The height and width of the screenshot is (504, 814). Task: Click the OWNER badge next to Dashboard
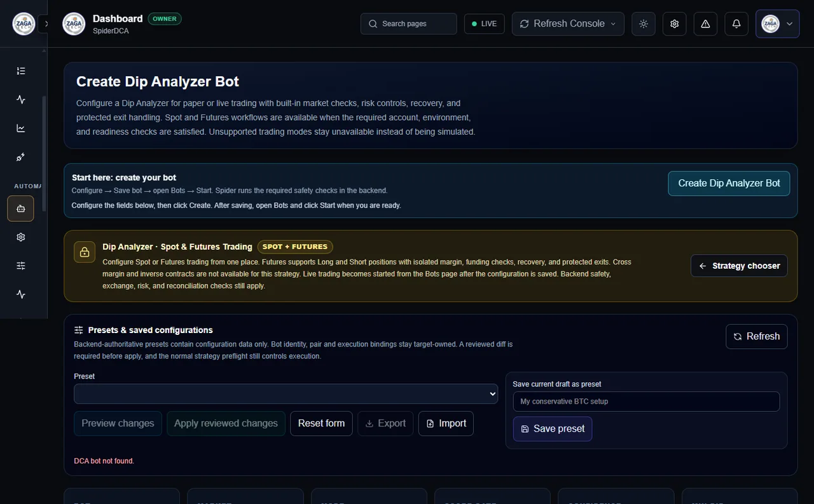(165, 19)
